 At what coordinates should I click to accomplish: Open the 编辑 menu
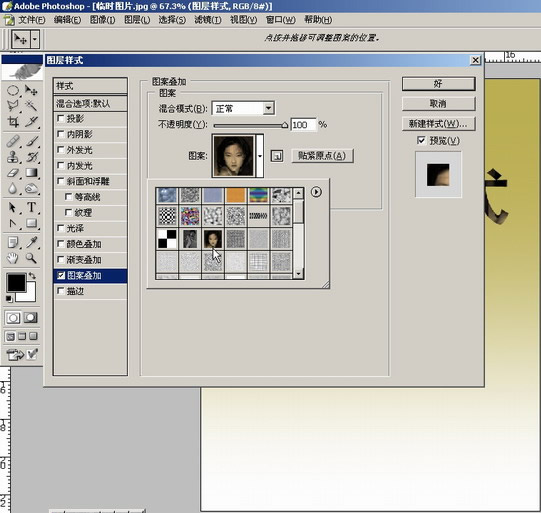[67, 20]
